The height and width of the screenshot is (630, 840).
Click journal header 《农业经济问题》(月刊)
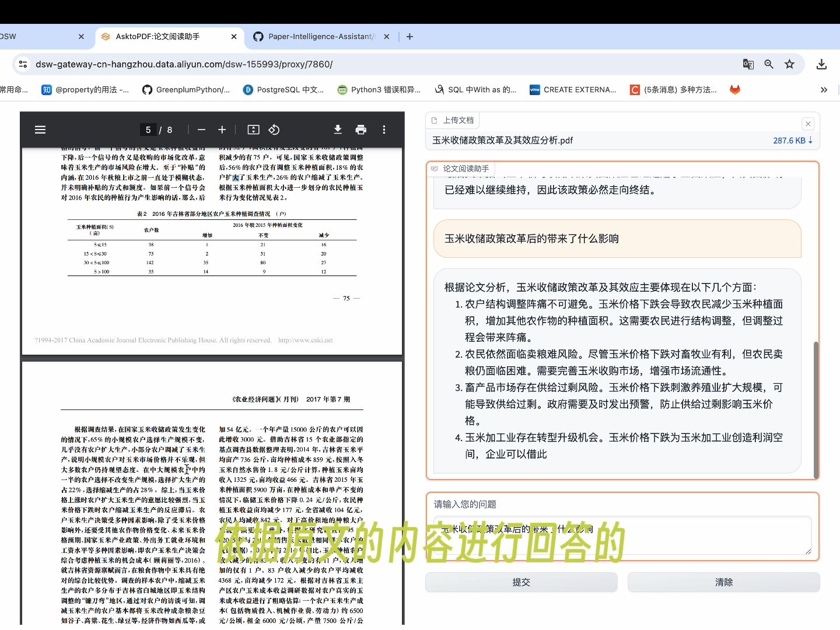265,400
